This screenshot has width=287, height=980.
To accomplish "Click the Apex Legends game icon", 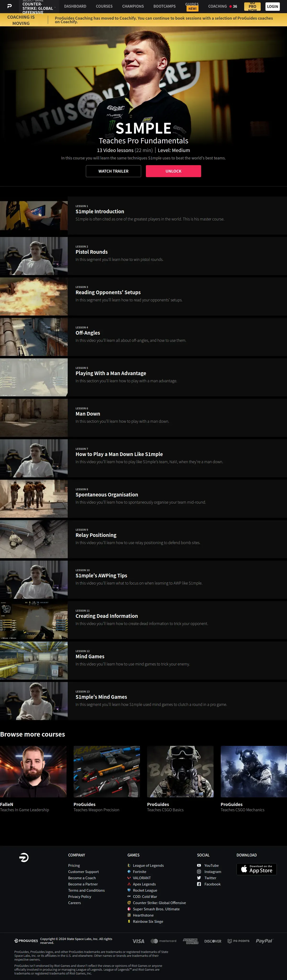I will click(x=129, y=884).
